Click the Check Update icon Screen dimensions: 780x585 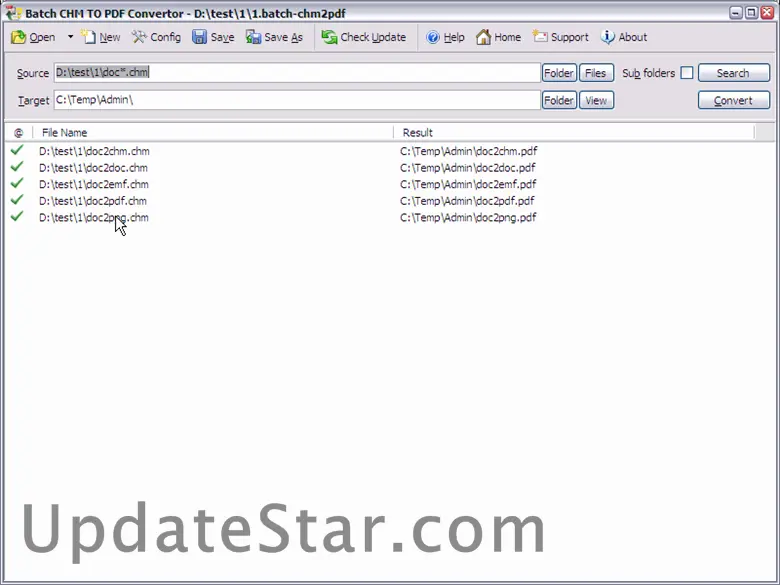[x=329, y=37]
